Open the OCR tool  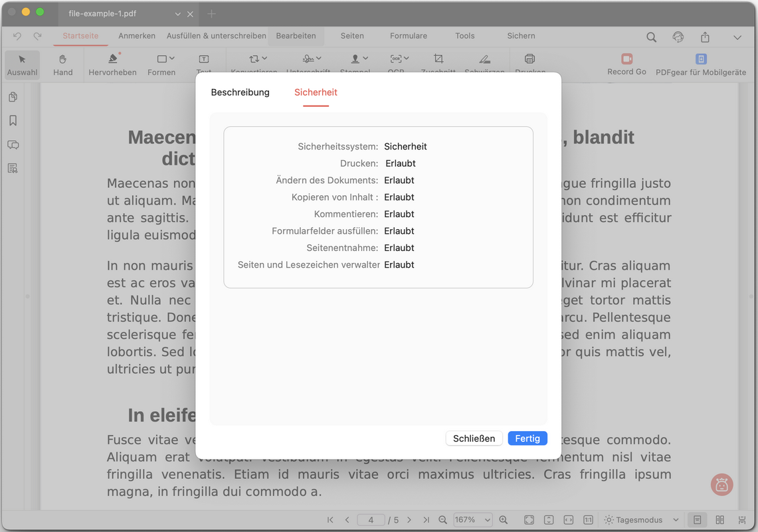tap(397, 64)
